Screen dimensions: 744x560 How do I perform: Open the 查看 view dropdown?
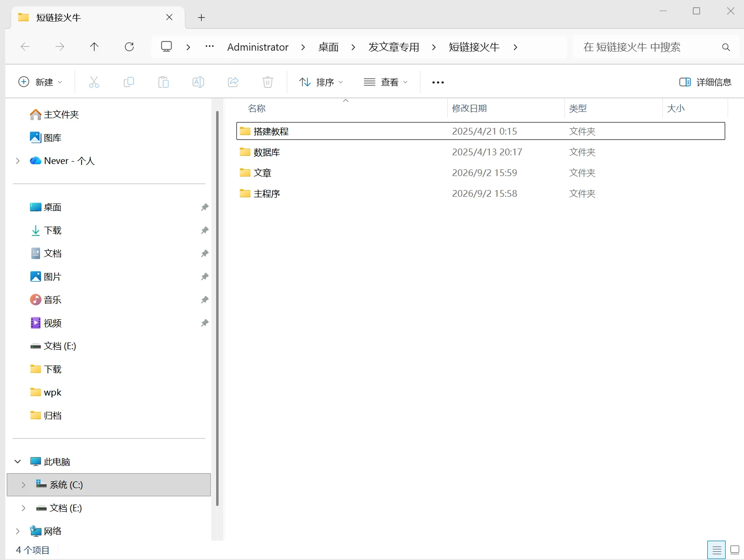[386, 82]
